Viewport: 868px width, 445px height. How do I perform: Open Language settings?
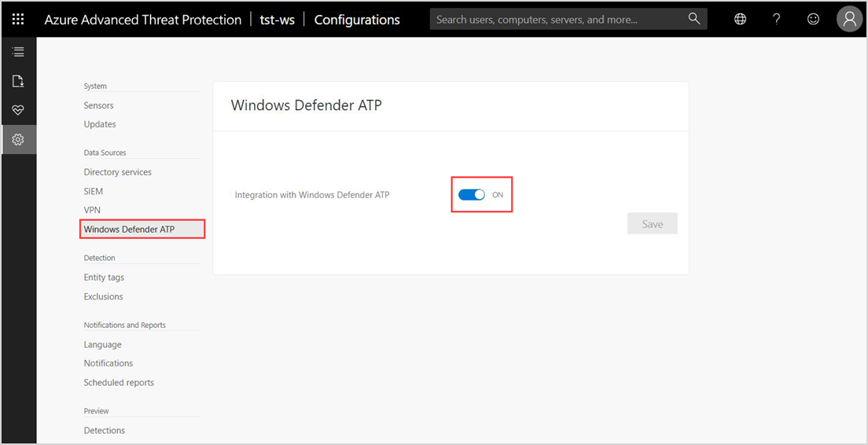(x=102, y=344)
